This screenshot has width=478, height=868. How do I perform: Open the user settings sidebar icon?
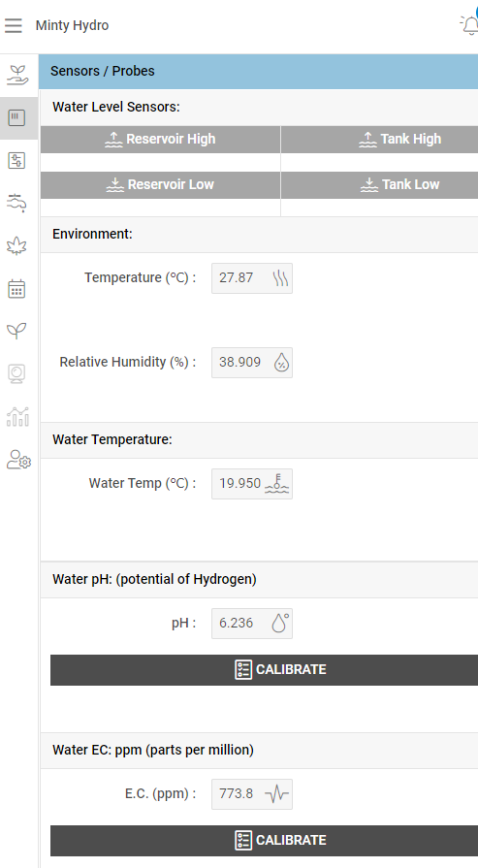(x=18, y=460)
